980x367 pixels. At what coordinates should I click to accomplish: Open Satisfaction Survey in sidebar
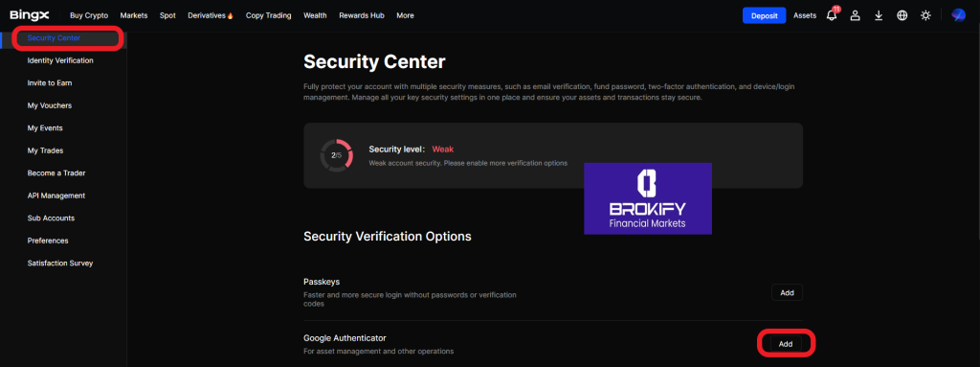pos(60,264)
